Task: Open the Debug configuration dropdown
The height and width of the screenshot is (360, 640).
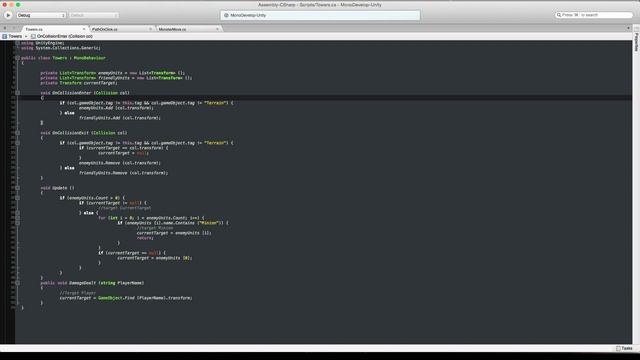Action: (41, 15)
